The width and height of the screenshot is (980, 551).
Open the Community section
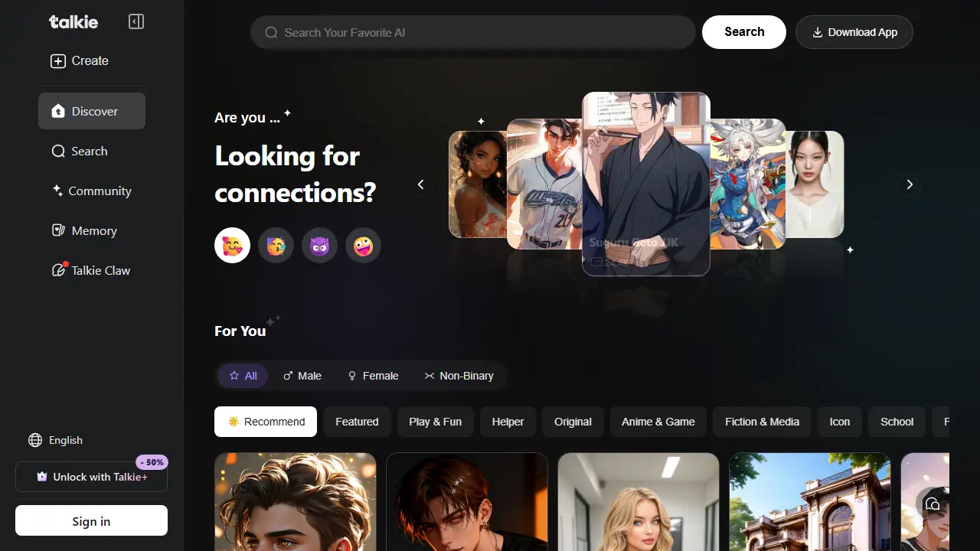(91, 191)
